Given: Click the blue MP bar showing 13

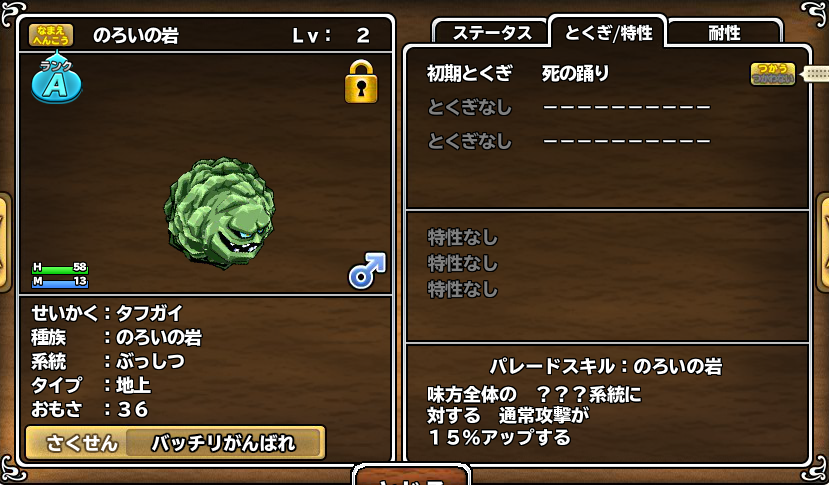Looking at the screenshot, I should click(60, 281).
